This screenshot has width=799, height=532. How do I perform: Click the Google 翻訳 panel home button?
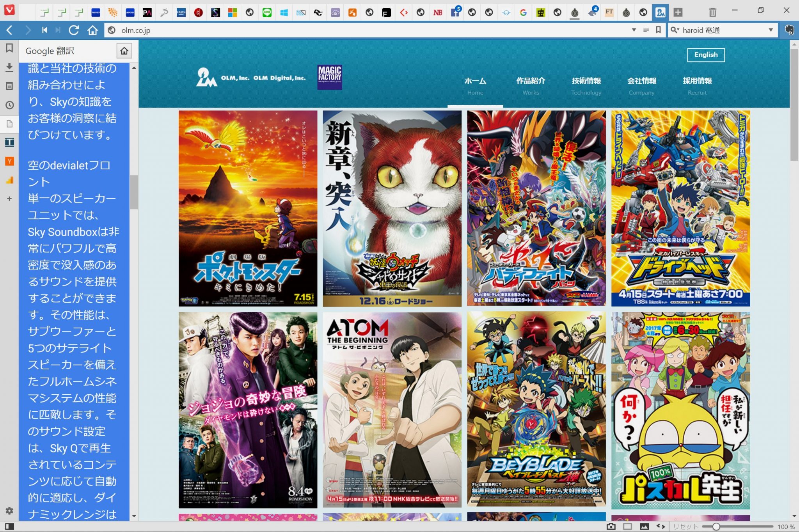(x=124, y=51)
